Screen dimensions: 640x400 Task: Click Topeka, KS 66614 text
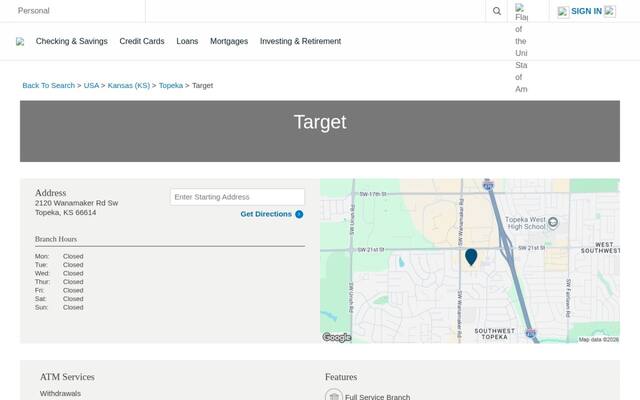point(65,213)
